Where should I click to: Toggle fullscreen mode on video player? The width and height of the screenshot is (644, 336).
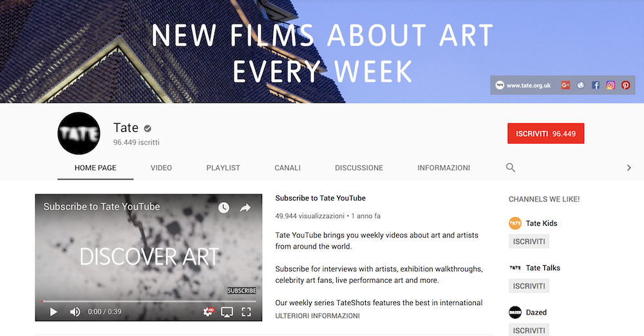coord(246,312)
